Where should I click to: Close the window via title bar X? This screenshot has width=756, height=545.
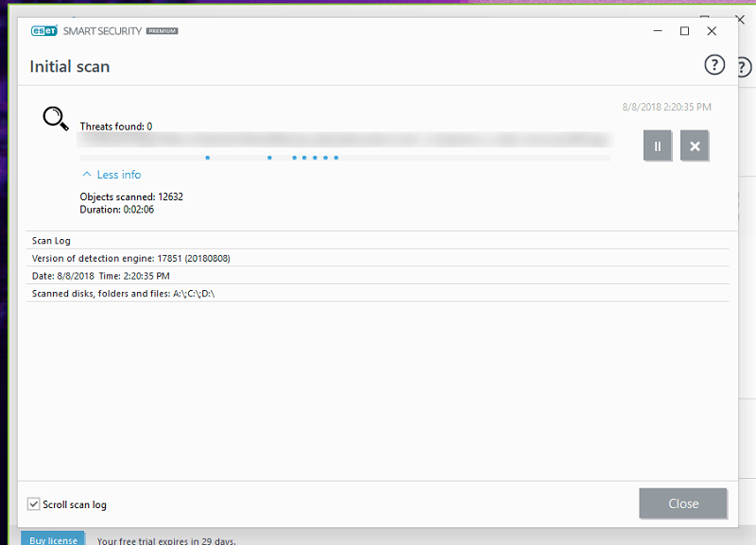(x=712, y=31)
